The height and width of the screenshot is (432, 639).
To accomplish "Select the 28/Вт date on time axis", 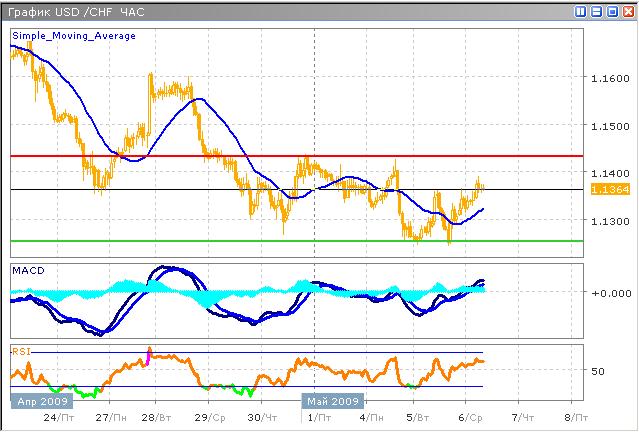I will 153,416.
